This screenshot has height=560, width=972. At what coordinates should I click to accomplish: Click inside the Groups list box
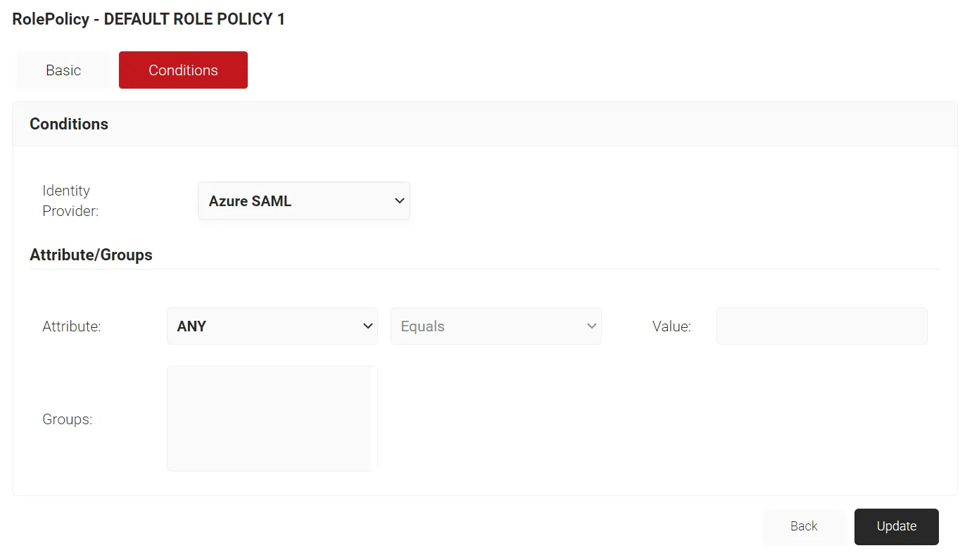pos(272,419)
